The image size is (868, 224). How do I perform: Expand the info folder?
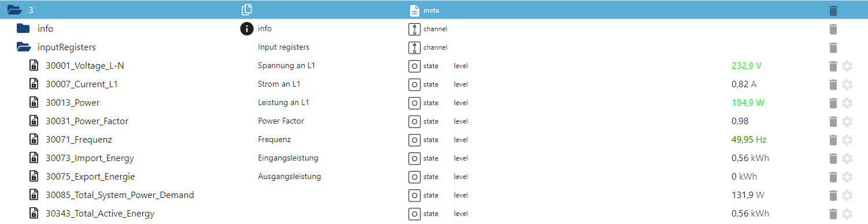[x=23, y=28]
